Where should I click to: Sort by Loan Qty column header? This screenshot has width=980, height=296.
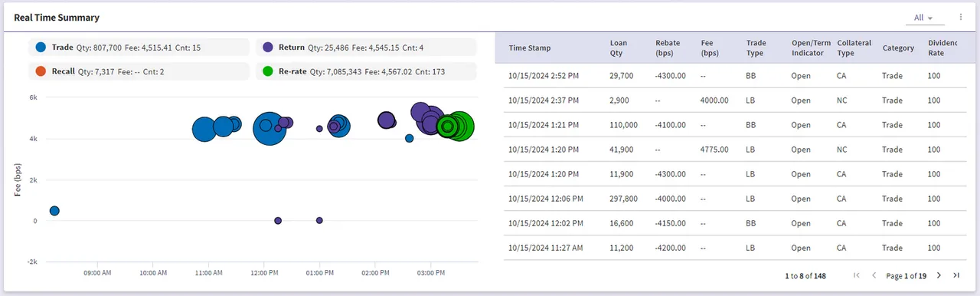tap(619, 48)
